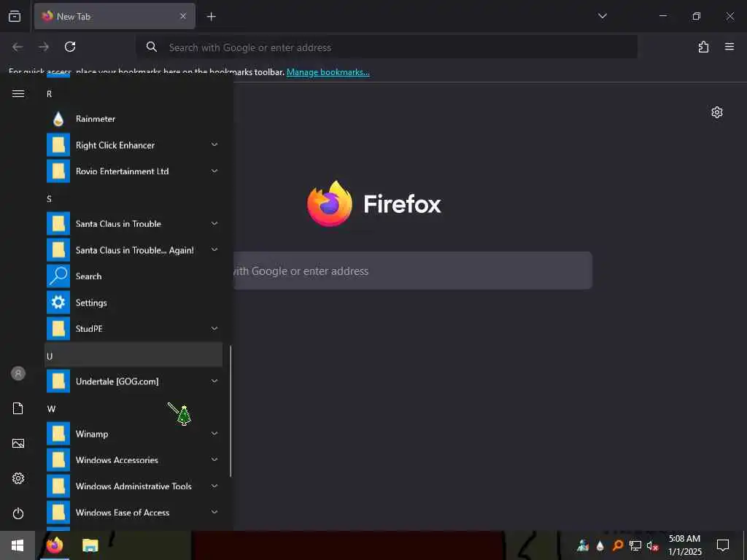This screenshot has height=560, width=747.
Task: Close the New Tab tab
Action: 183,16
